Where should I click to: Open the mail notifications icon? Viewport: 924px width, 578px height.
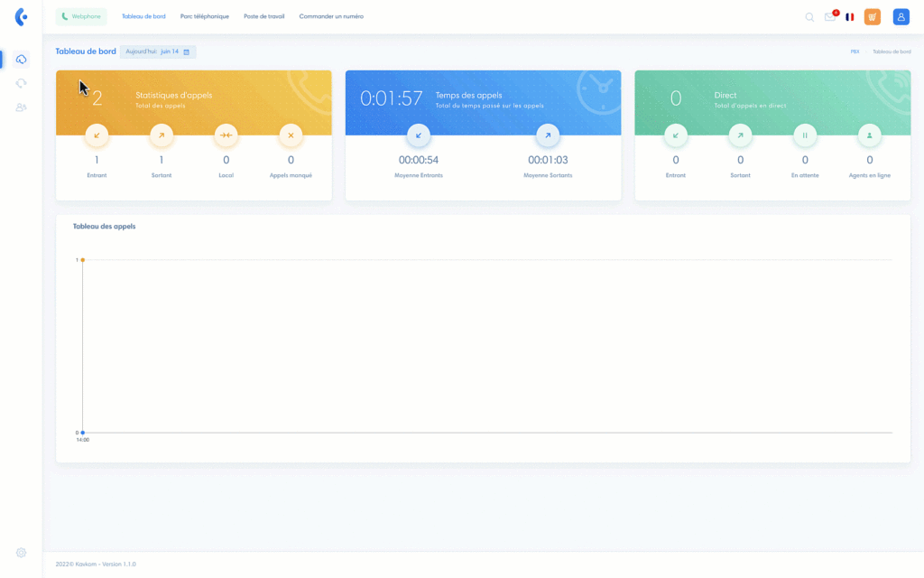pyautogui.click(x=829, y=16)
